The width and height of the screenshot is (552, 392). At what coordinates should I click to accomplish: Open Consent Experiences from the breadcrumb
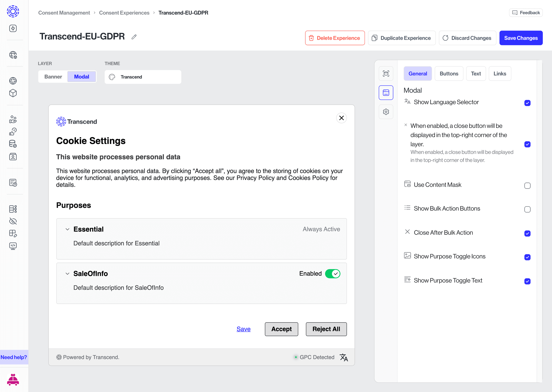pyautogui.click(x=124, y=12)
